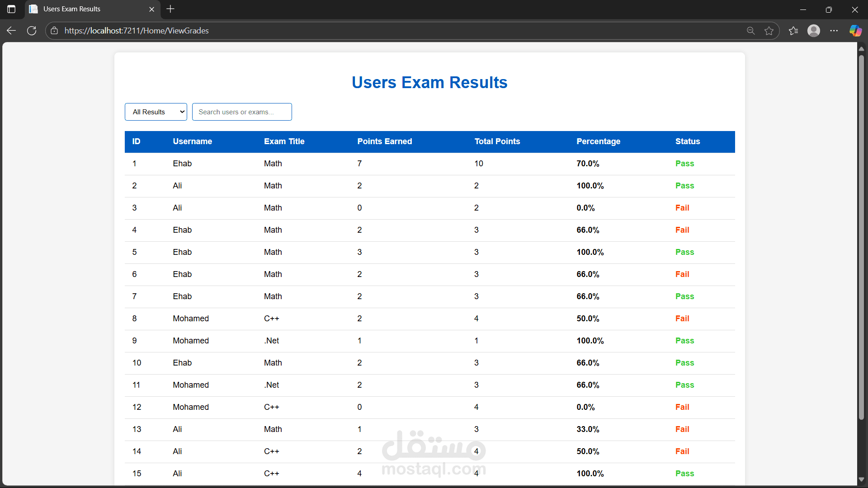Open the tab actions menu icon
Image resolution: width=868 pixels, height=488 pixels.
(x=11, y=9)
